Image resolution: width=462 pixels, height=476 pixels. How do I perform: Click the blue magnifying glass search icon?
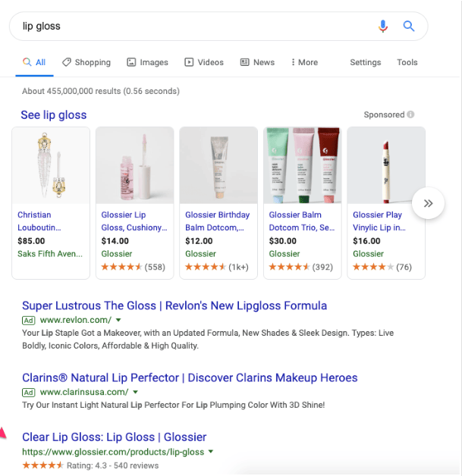click(x=409, y=27)
